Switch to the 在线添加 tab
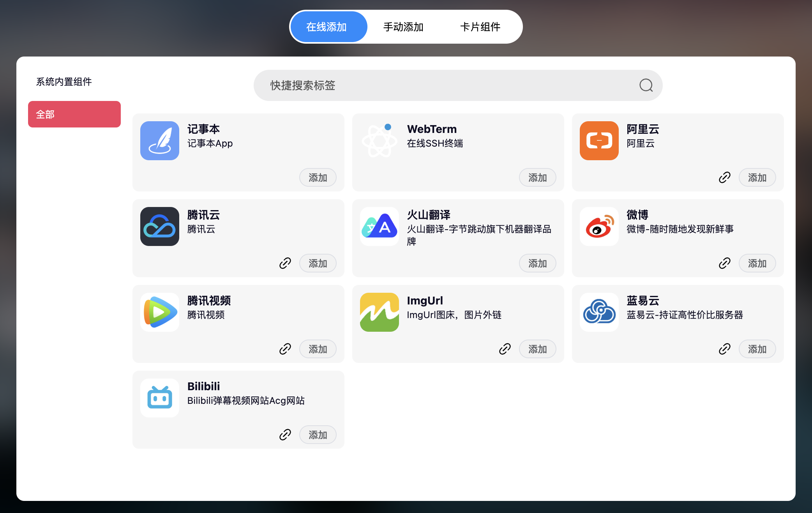This screenshot has height=513, width=812. pos(329,27)
